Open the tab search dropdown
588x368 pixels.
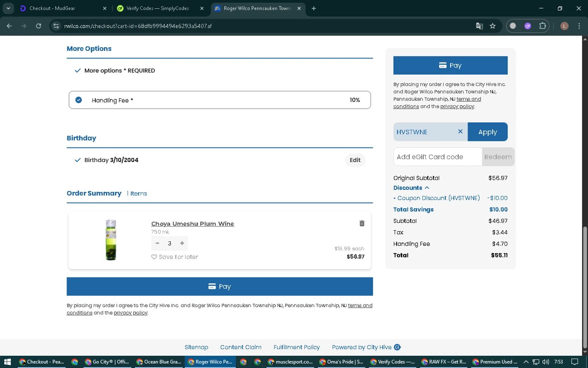pyautogui.click(x=8, y=8)
